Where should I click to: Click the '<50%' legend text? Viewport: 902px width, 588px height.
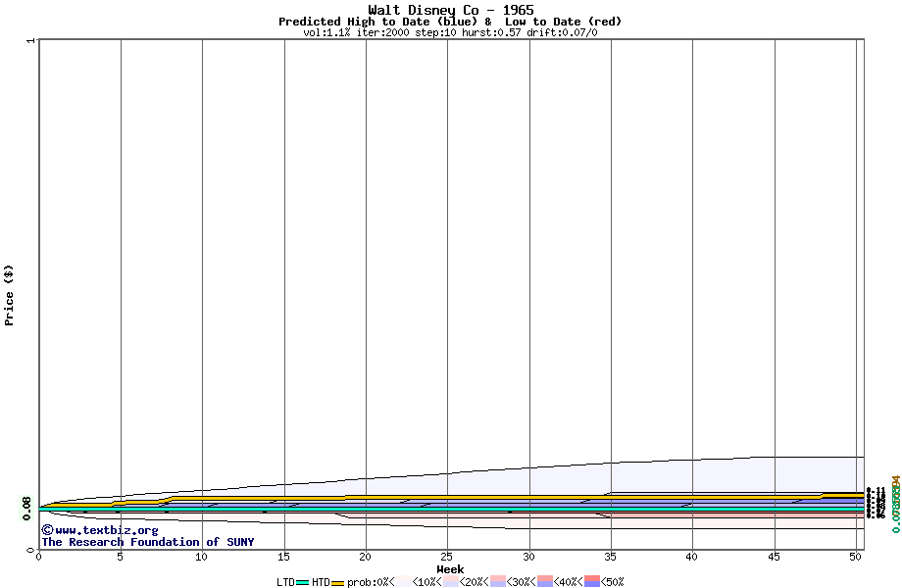[612, 582]
